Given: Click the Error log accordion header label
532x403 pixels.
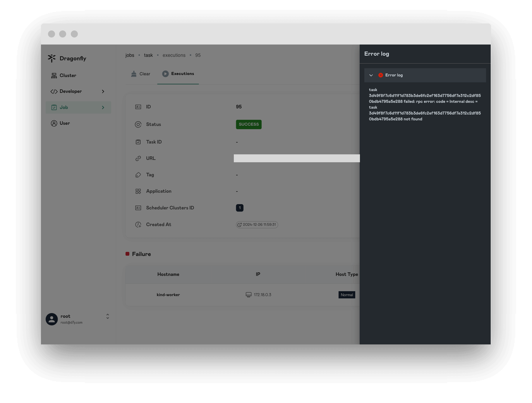Looking at the screenshot, I should 394,75.
